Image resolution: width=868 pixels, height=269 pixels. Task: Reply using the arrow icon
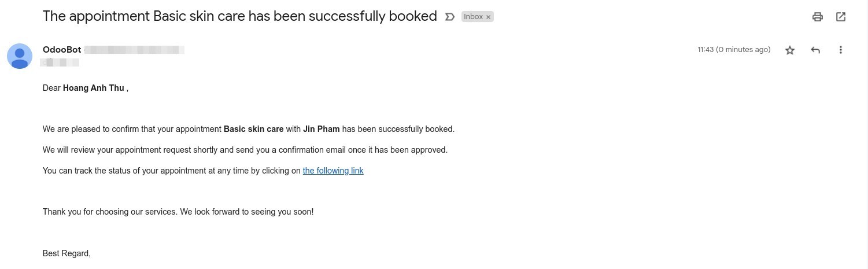815,50
